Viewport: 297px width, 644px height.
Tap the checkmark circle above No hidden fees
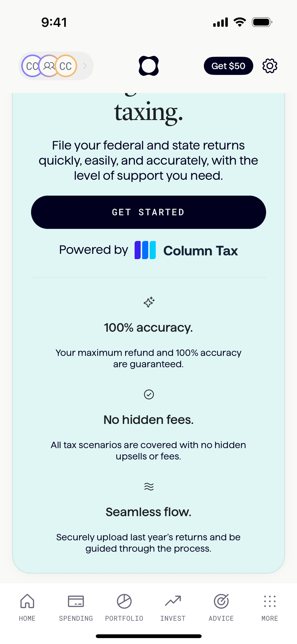coord(149,395)
